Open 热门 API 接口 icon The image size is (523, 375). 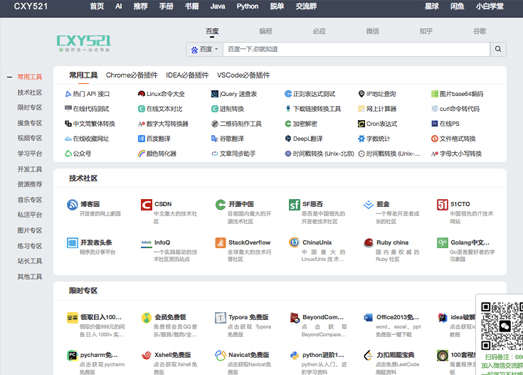point(68,94)
